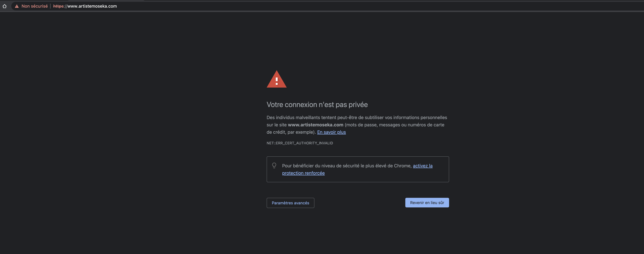The image size is (644, 254).
Task: Open the 'Non sécurisé' site info label
Action: [x=35, y=6]
